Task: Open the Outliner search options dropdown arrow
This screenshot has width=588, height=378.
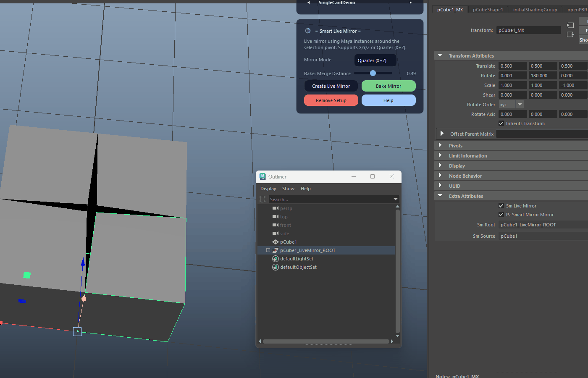Action: click(x=395, y=199)
